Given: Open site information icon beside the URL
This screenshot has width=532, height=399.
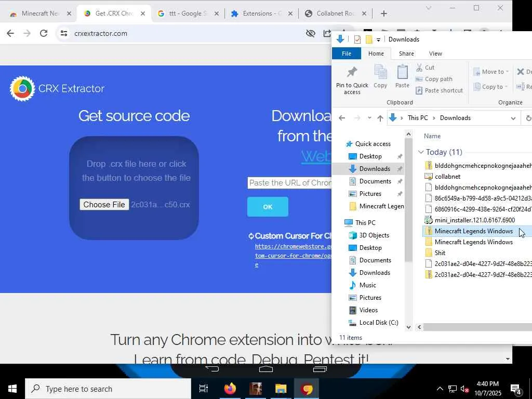Looking at the screenshot, I should pos(64,33).
